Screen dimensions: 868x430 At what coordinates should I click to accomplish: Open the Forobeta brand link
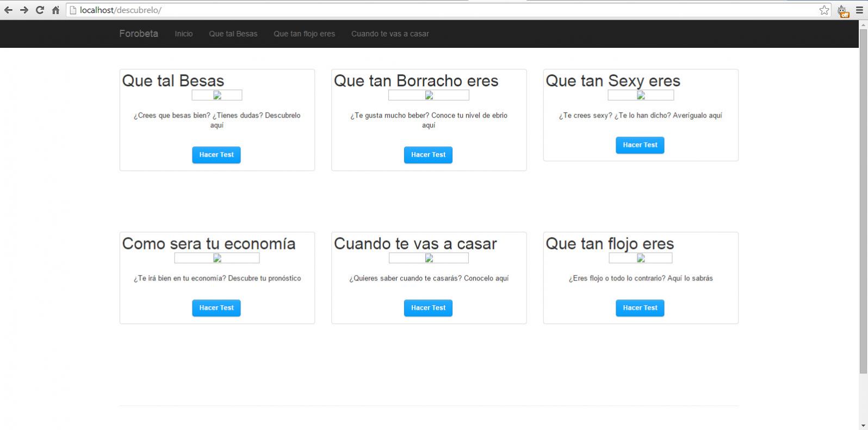(x=139, y=34)
